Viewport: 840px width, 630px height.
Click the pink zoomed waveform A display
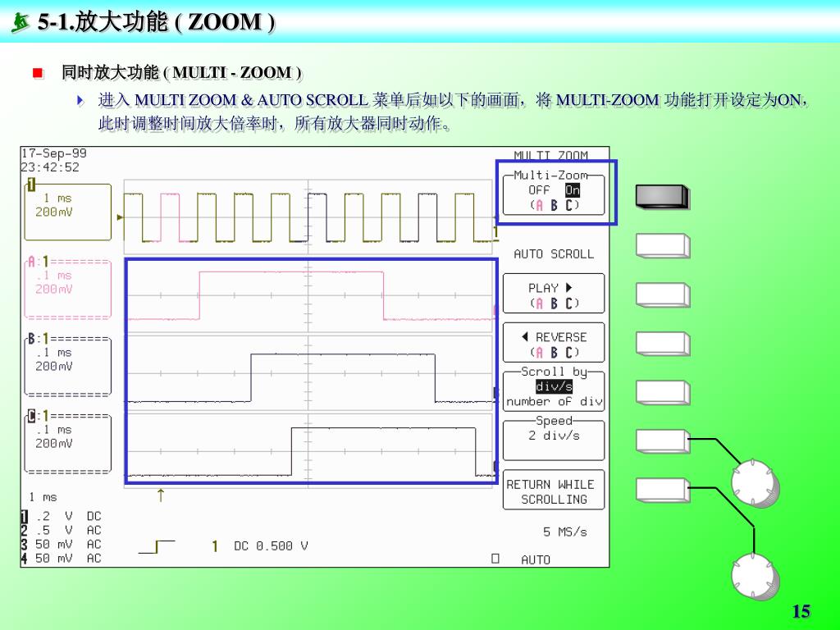point(308,294)
